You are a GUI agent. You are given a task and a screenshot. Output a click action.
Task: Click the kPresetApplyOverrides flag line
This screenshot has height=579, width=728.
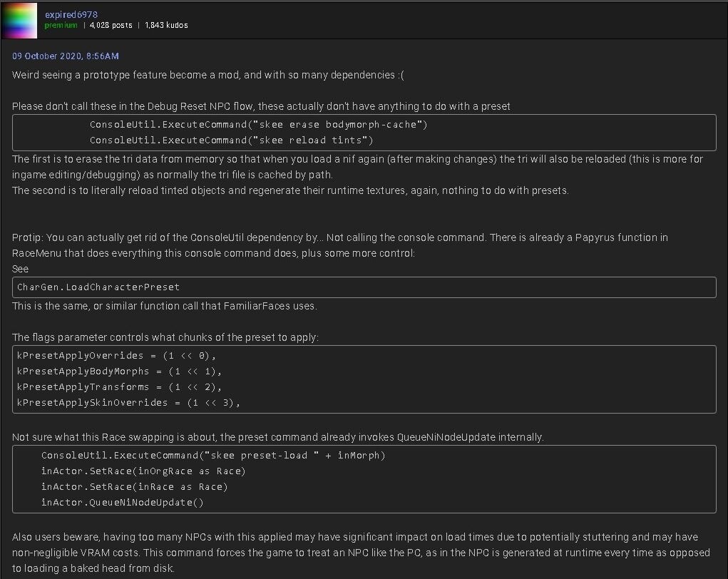[116, 356]
